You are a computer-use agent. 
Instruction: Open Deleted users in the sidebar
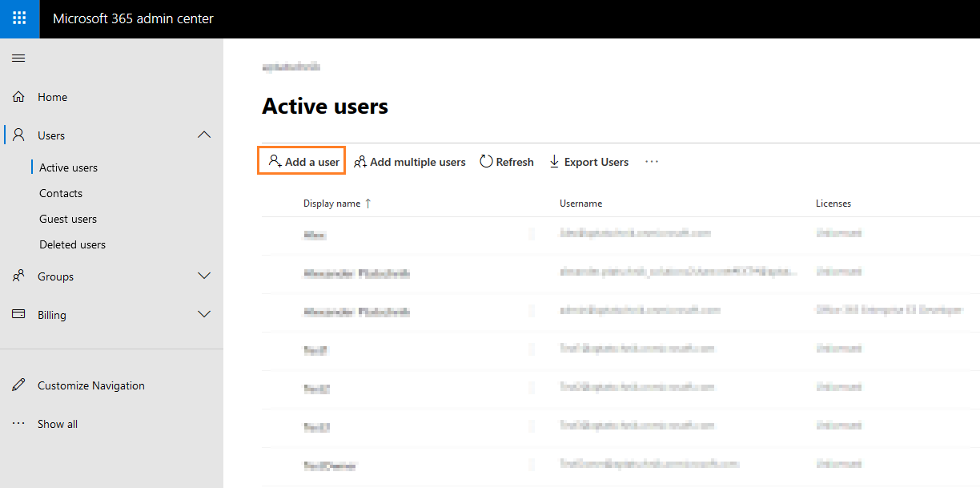(x=72, y=244)
